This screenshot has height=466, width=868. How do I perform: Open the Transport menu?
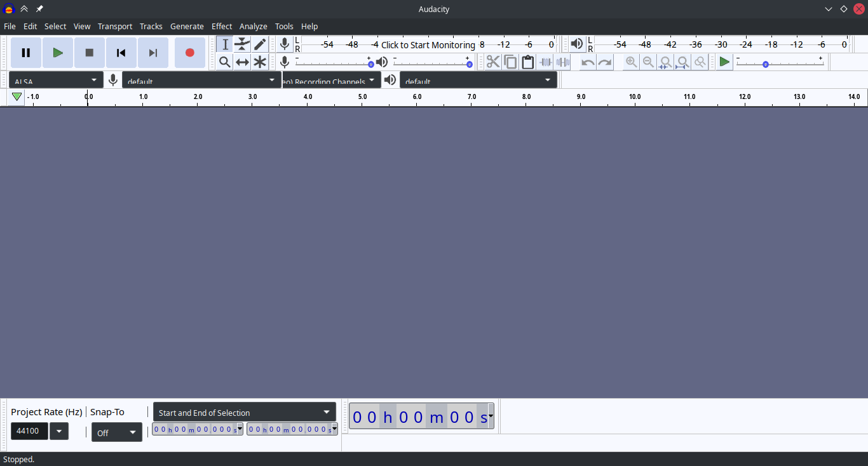pyautogui.click(x=115, y=26)
